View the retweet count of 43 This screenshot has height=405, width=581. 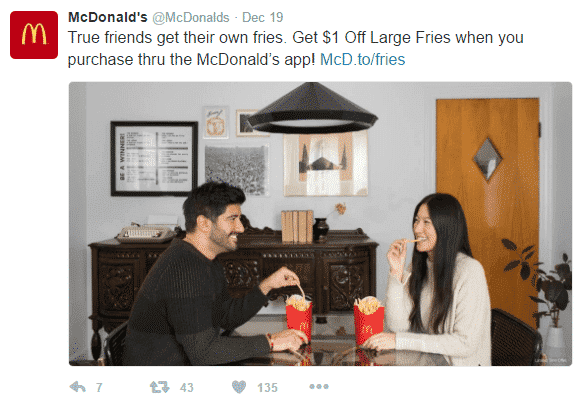point(187,388)
